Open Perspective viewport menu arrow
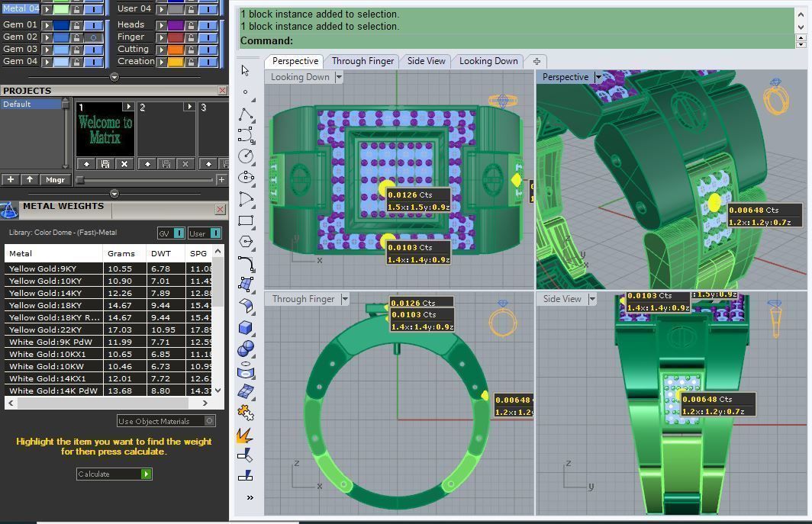The width and height of the screenshot is (812, 524). click(x=598, y=77)
